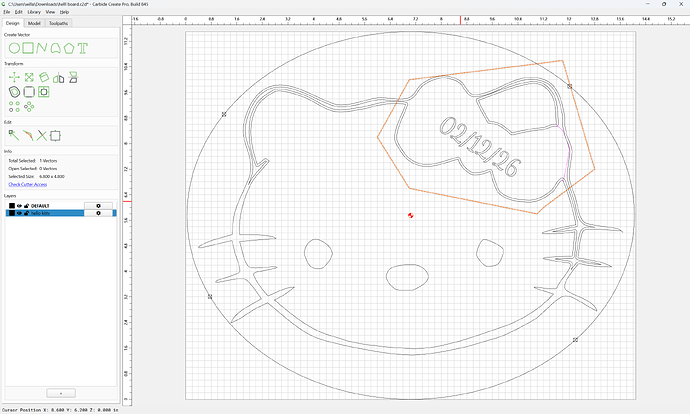The height and width of the screenshot is (414, 690).
Task: Click the kitty's oval nose shape
Action: coord(407,277)
